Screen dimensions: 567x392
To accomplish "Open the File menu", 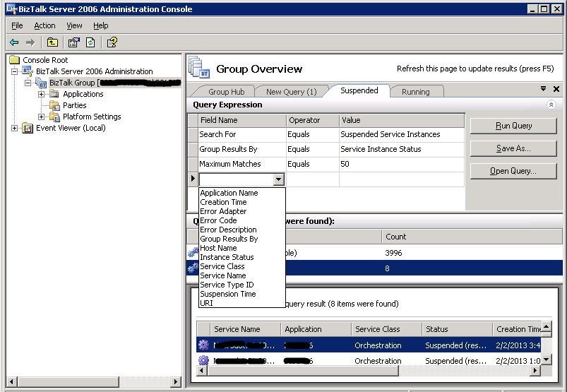I will 17,25.
